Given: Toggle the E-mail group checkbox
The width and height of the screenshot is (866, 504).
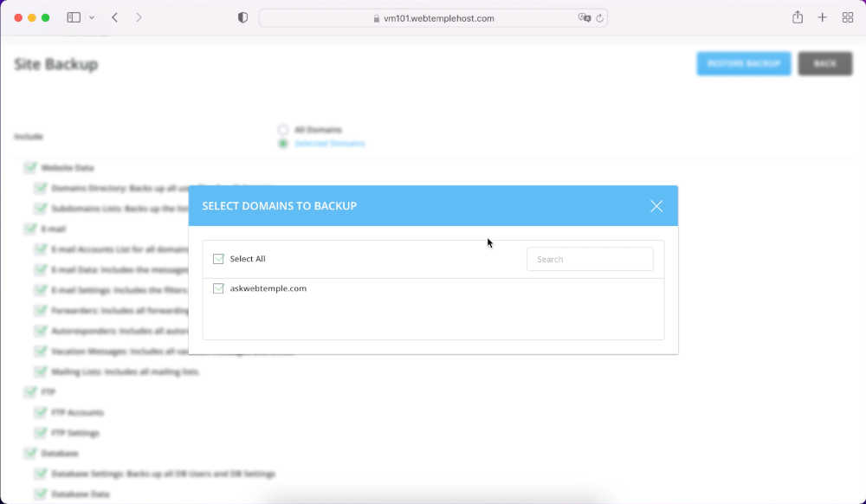Looking at the screenshot, I should 29,229.
